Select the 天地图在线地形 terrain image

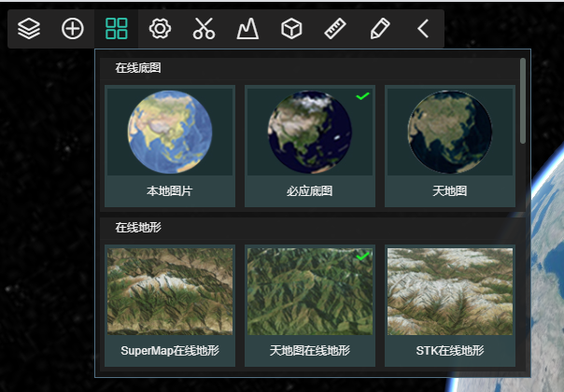pyautogui.click(x=310, y=291)
